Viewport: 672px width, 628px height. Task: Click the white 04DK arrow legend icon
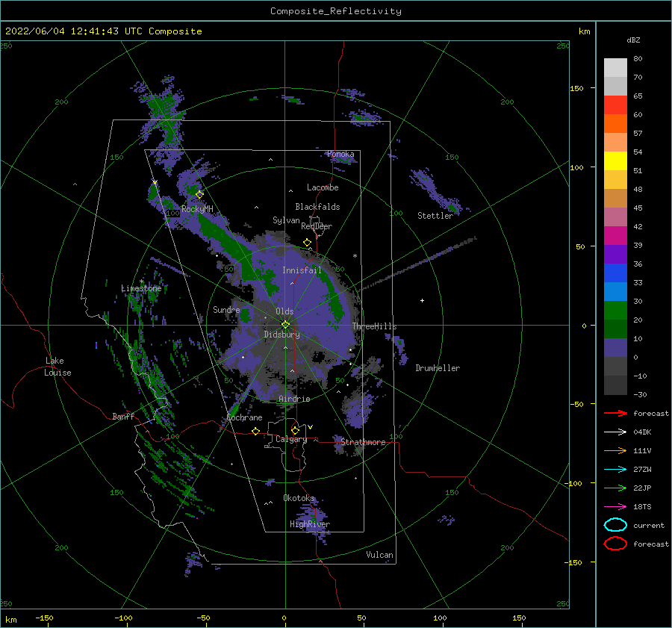click(x=615, y=432)
